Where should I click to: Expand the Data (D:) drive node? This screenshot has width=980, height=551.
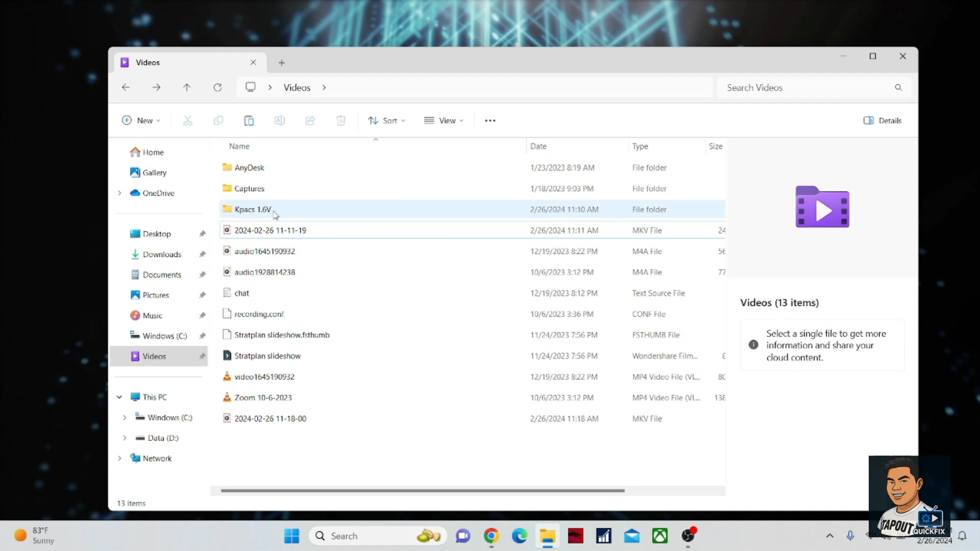pos(125,438)
